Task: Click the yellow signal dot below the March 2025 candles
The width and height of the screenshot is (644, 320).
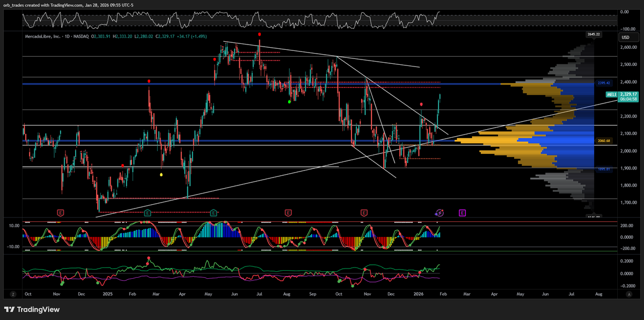Action: pos(162,174)
